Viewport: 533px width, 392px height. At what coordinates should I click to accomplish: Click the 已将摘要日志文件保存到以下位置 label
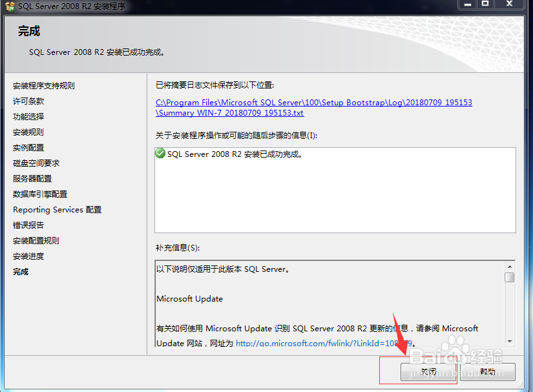(215, 85)
